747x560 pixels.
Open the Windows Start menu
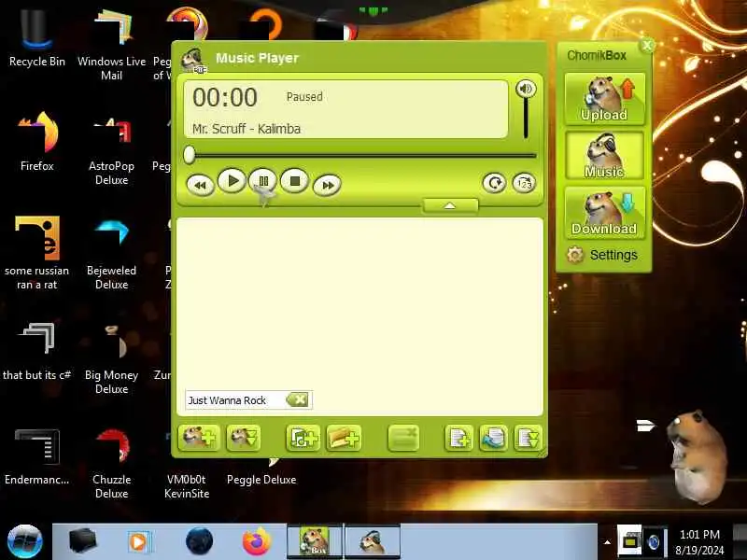[x=25, y=541]
